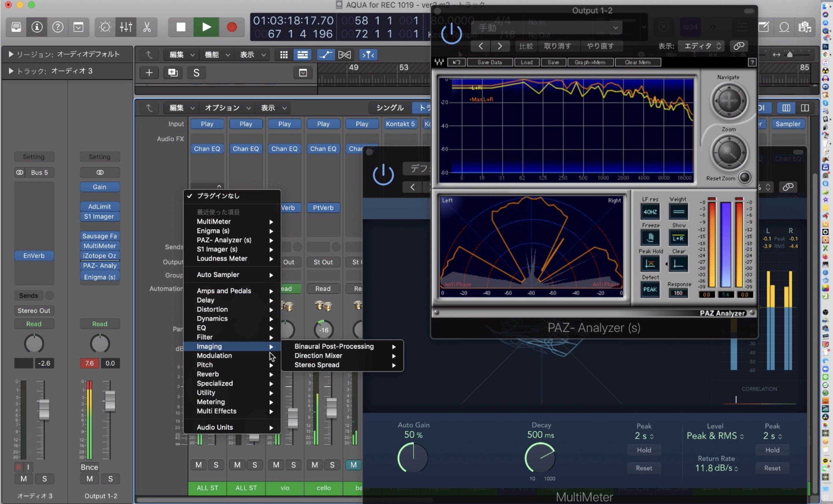Click the Save Data button in PAZ

(489, 62)
